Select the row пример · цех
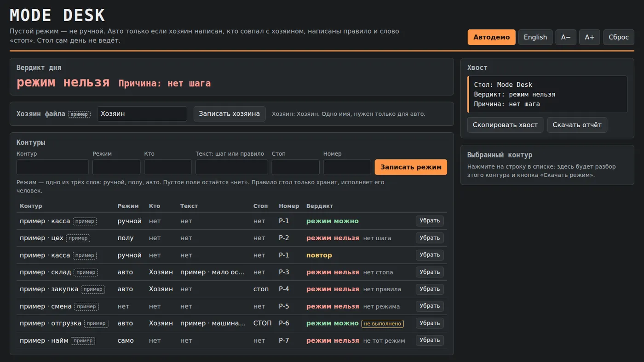644x362 pixels. [232, 238]
